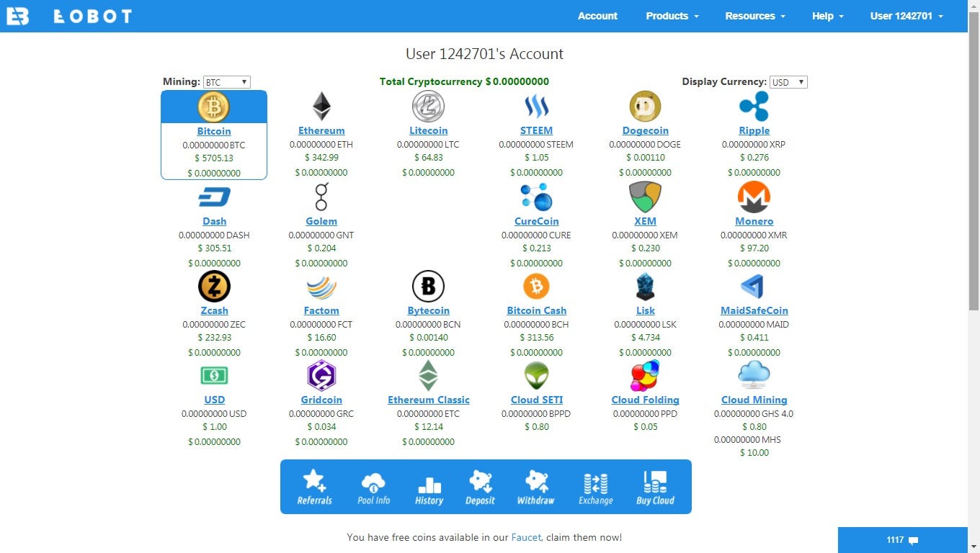This screenshot has height=553, width=980.
Task: Click the Ethereum Classic green icon
Action: click(x=428, y=375)
